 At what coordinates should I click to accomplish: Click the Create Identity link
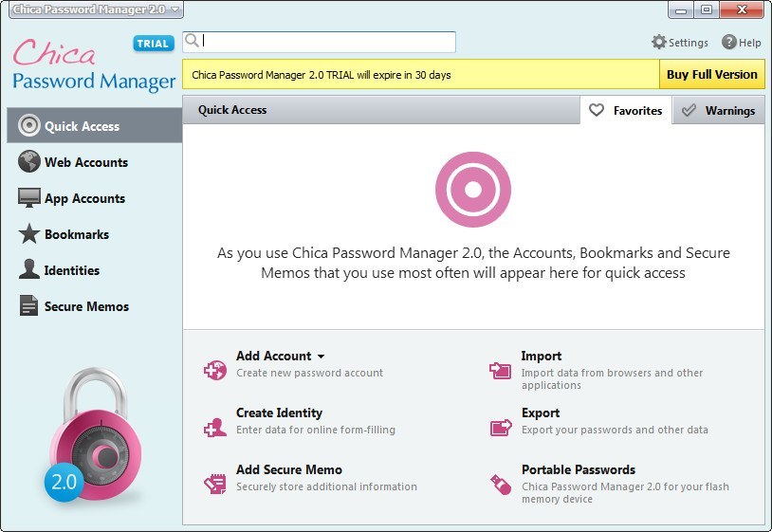(x=279, y=413)
